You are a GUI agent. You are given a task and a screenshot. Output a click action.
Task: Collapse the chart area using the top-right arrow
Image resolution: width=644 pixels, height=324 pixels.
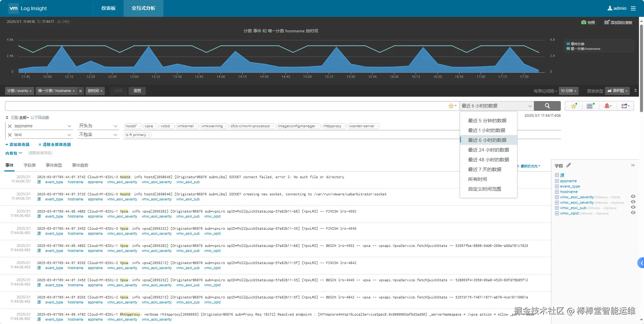(635, 90)
